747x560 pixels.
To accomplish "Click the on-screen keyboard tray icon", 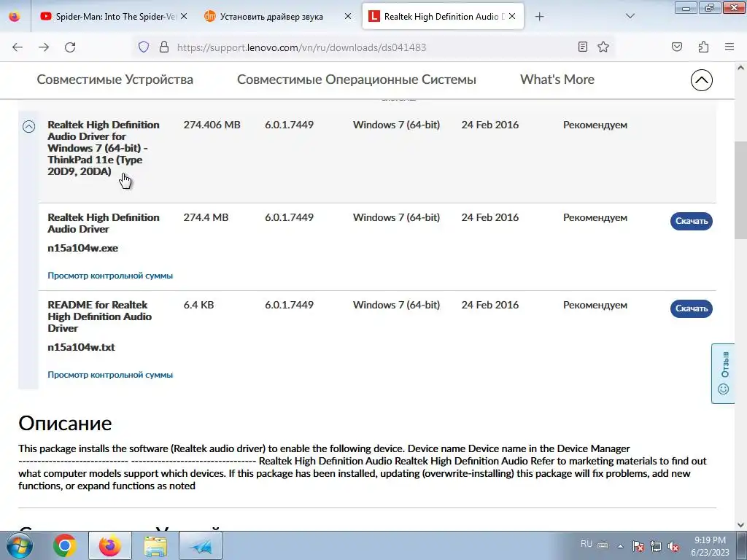I will point(603,545).
